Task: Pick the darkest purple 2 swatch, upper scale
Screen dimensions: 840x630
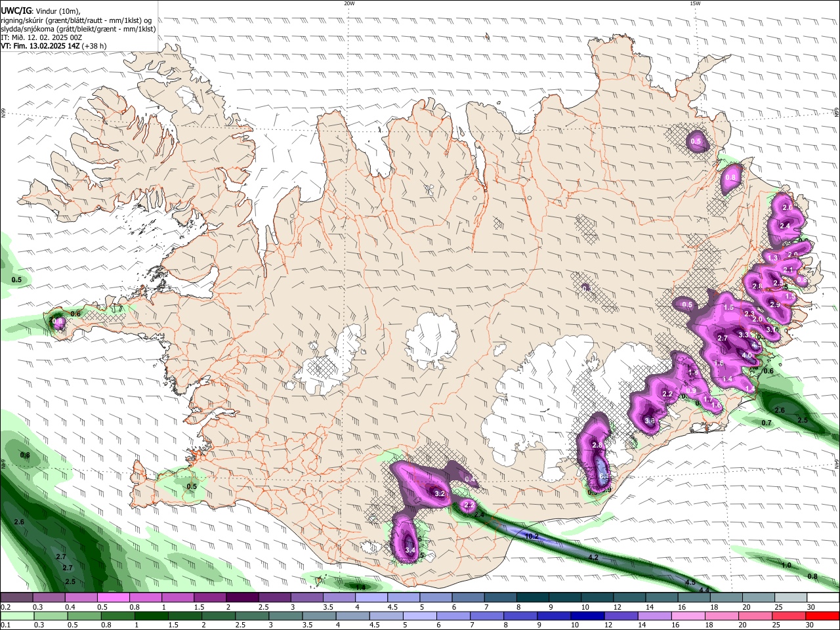Action: (241, 598)
